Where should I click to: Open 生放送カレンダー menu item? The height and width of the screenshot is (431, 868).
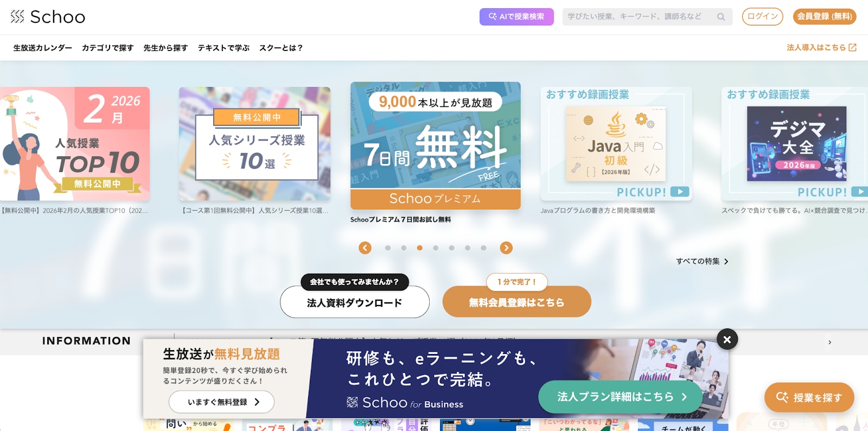click(43, 48)
